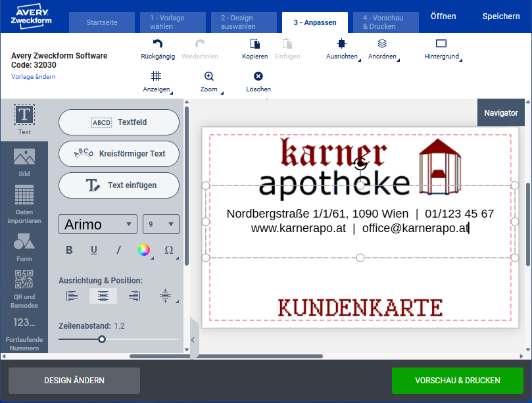Click the bottom-center resize handle of text box

tap(360, 258)
